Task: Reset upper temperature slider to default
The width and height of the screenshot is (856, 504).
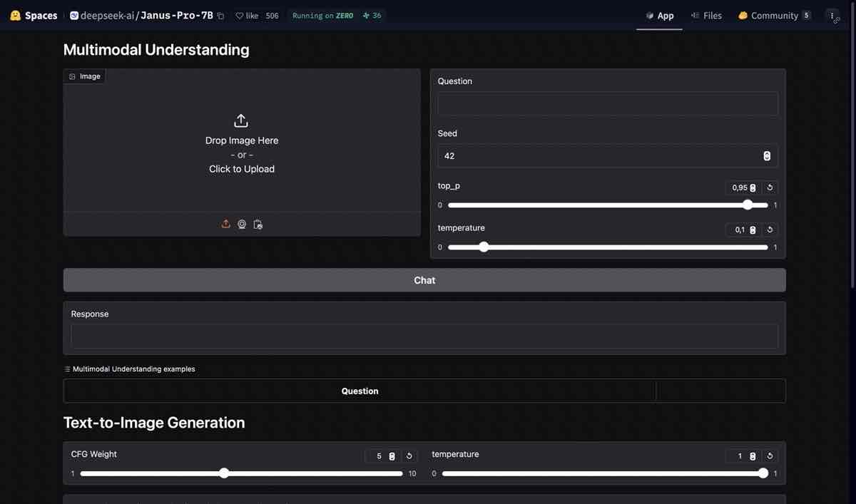Action: [x=770, y=230]
